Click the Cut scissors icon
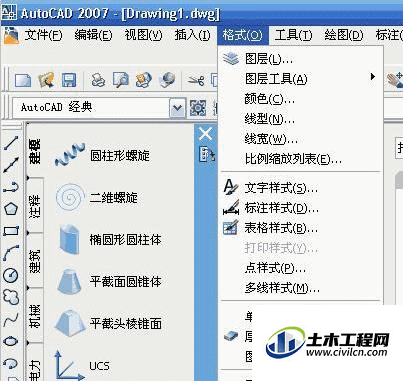The height and width of the screenshot is (381, 403). (x=196, y=80)
